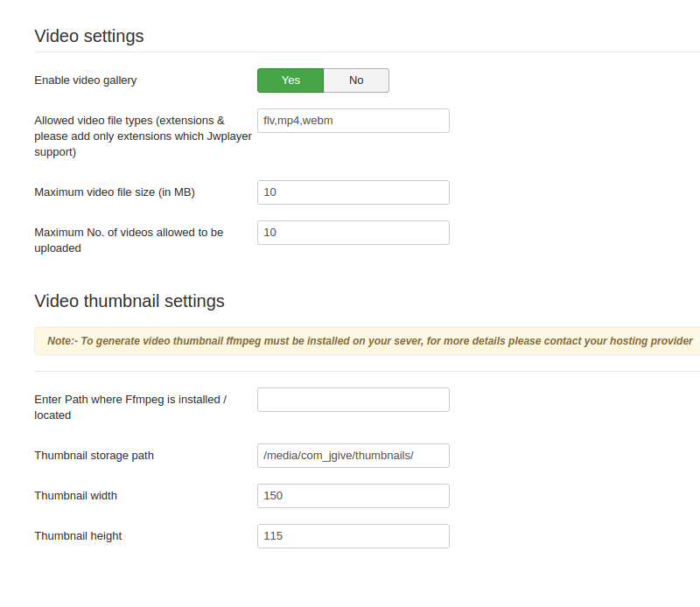Viewport: 700px width, 607px height.
Task: Click the 'Enable video gallery' label
Action: tap(86, 80)
